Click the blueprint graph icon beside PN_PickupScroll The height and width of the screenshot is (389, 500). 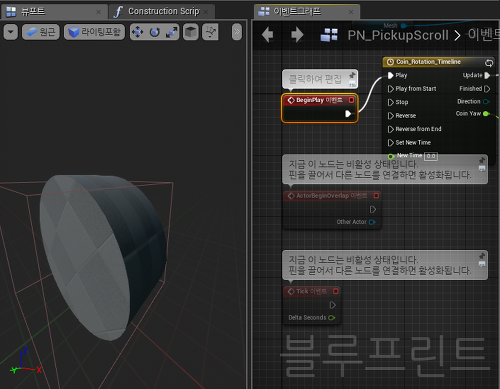tap(329, 35)
